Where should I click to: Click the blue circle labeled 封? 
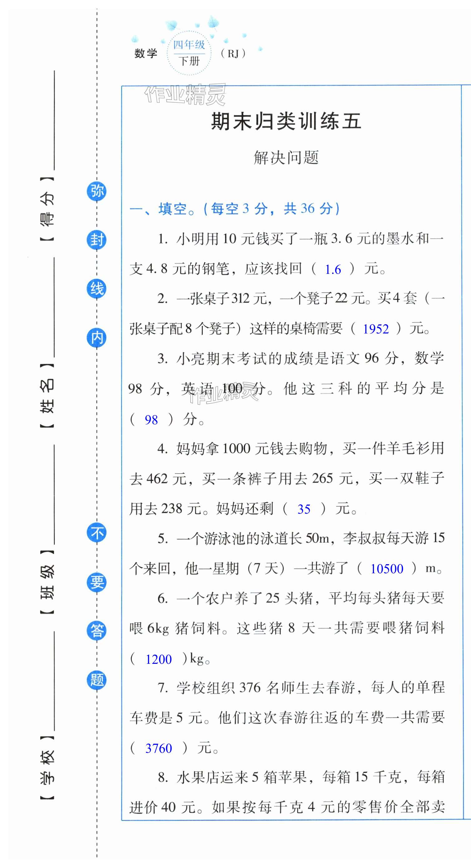point(97,240)
